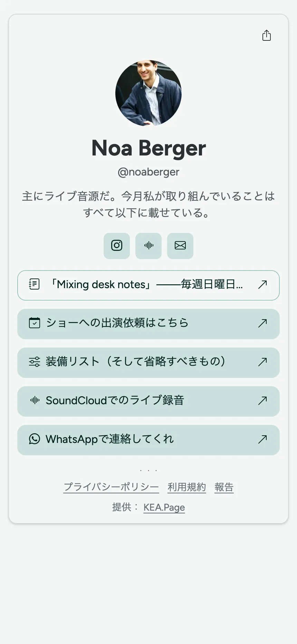Screen dimensions: 297x644
Task: Click the waveform icon on the SoundCloud link
Action: [x=34, y=400]
